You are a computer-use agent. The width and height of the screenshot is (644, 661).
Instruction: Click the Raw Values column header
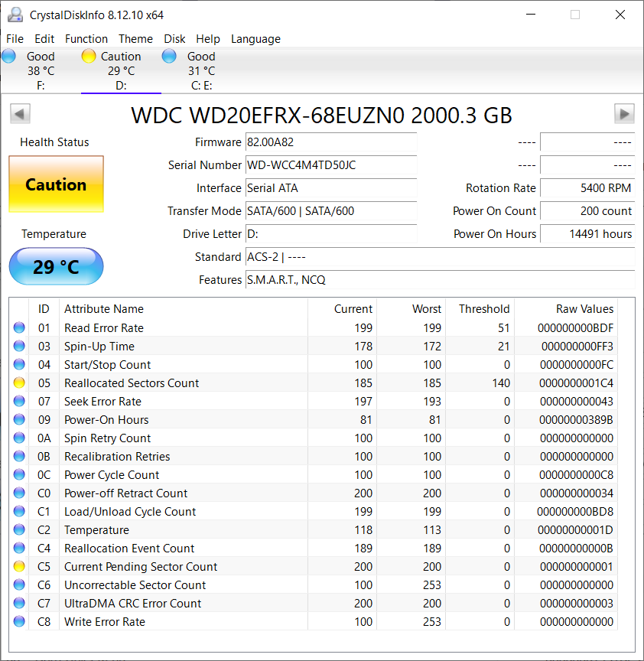566,309
